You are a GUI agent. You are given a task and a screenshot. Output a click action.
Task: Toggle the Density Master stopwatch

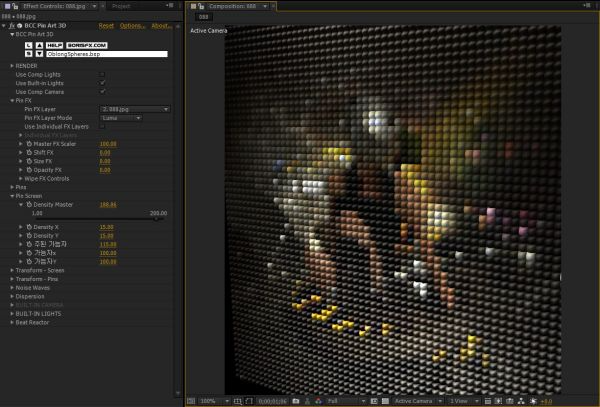point(29,205)
